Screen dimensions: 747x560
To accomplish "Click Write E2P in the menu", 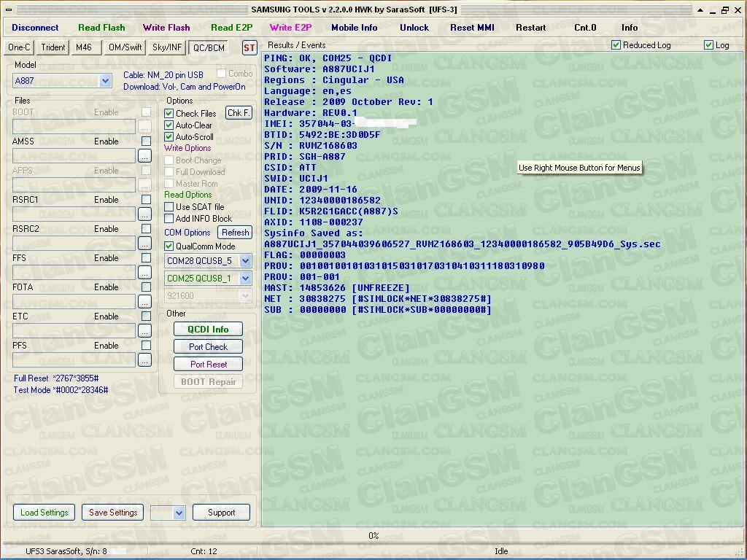I will click(x=290, y=28).
